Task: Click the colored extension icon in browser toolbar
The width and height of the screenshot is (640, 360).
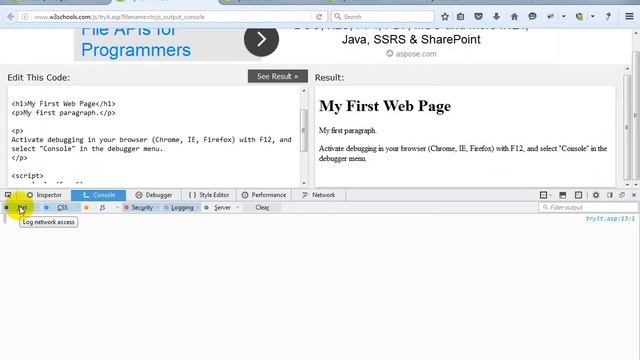Action: tap(579, 17)
